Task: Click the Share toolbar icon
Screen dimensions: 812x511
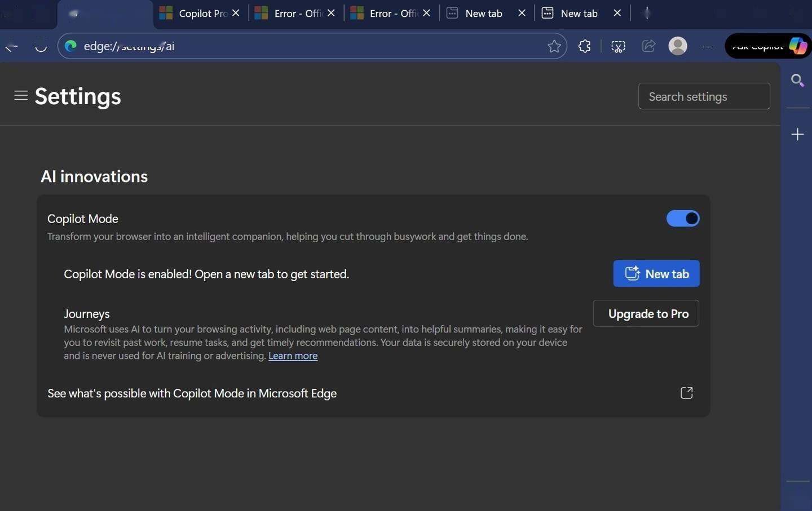Action: click(648, 46)
